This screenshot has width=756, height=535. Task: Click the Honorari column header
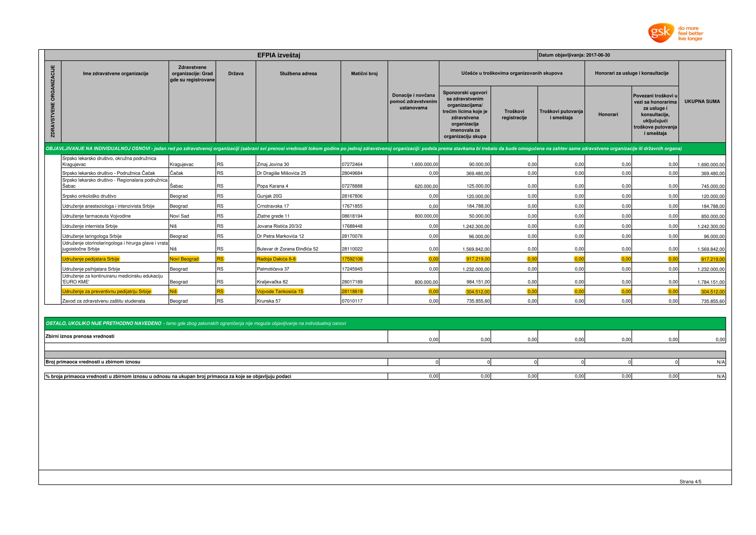pos(608,115)
